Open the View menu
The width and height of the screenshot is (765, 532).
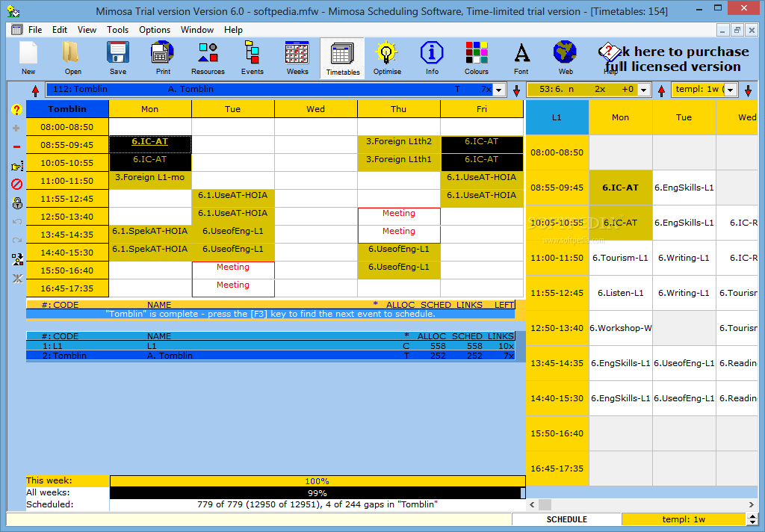pos(87,30)
